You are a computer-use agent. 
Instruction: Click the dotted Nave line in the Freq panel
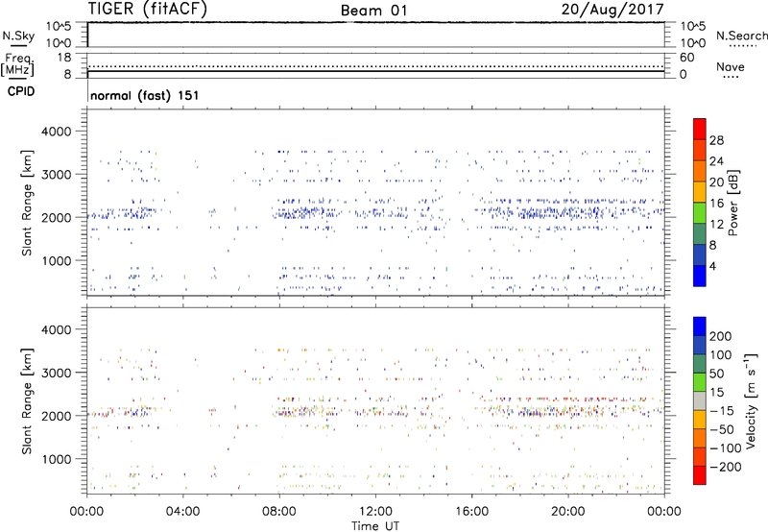375,66
